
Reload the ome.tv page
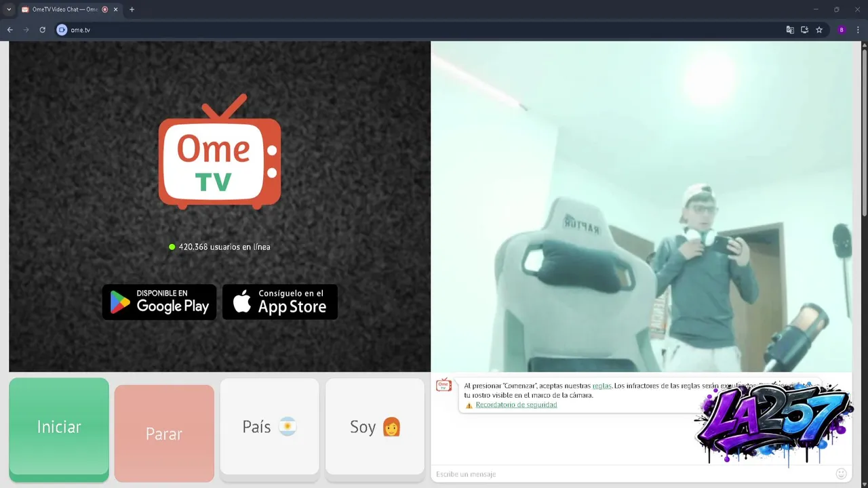tap(42, 30)
